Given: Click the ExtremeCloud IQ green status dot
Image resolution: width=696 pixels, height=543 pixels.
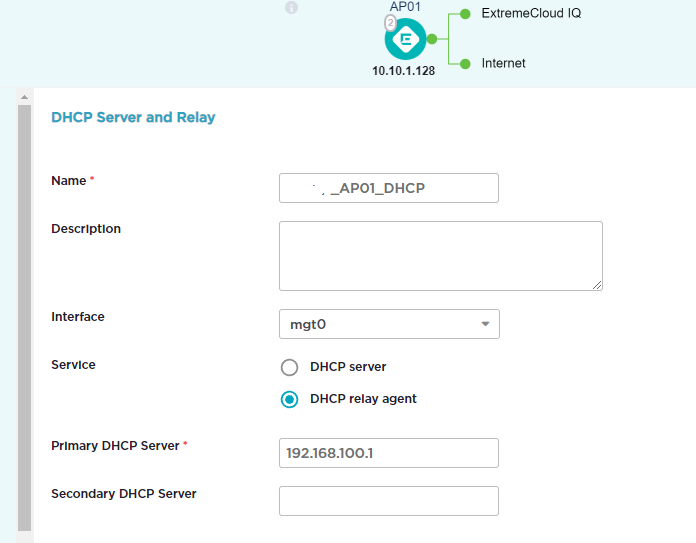Looking at the screenshot, I should [x=465, y=14].
